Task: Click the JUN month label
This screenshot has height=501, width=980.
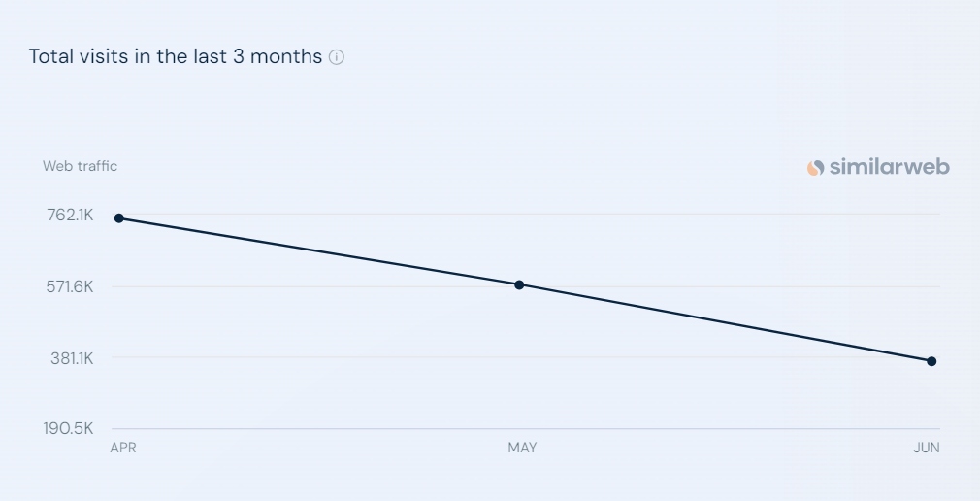Action: pos(927,448)
